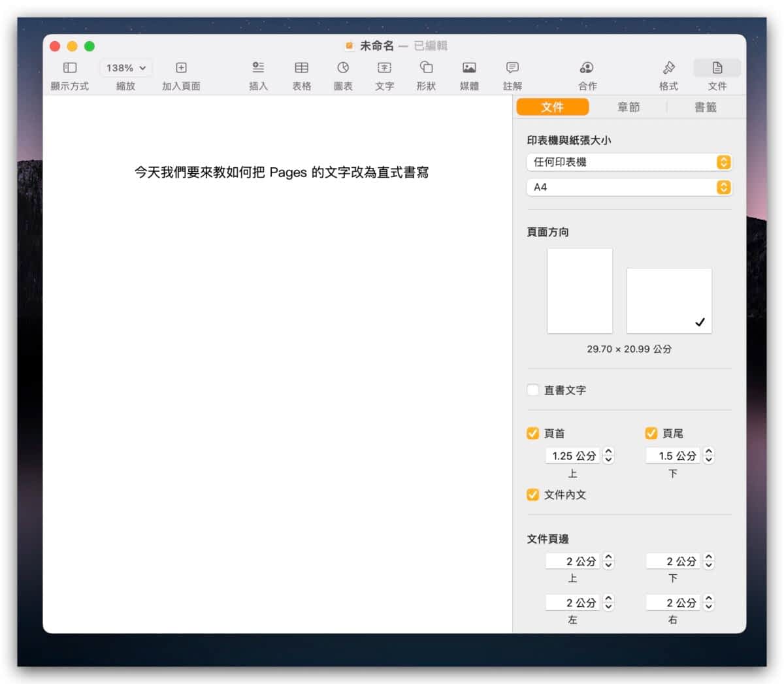Uncheck the 頁首 header checkbox
Viewport: 784px width, 684px height.
[x=533, y=433]
